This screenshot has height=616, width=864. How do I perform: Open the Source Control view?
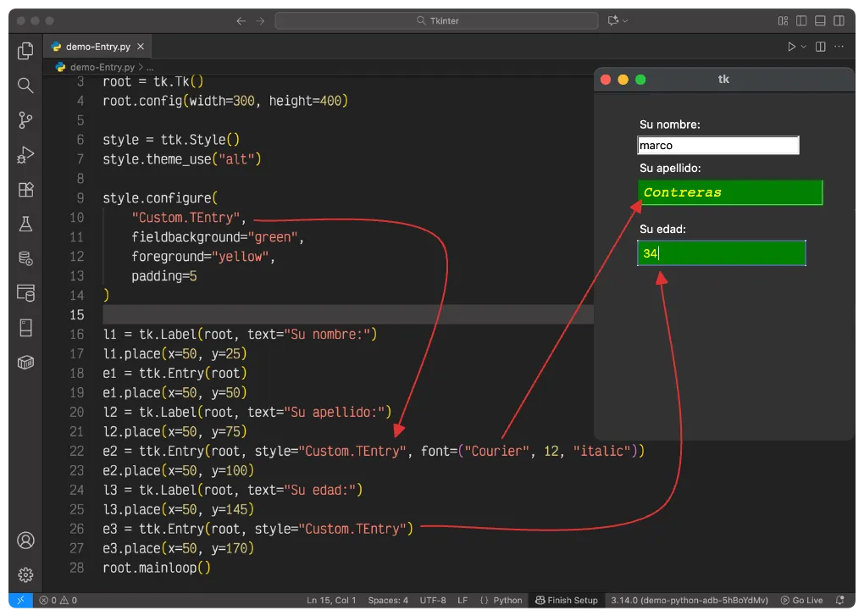point(25,120)
